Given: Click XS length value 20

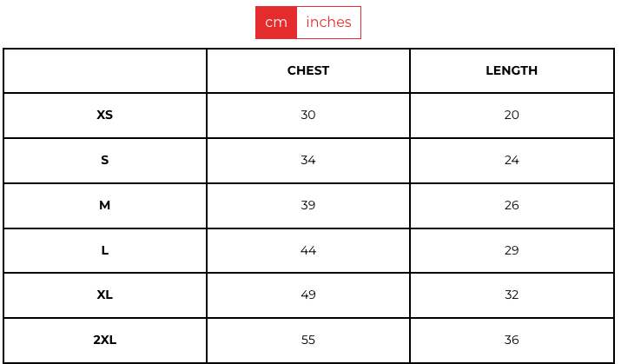Looking at the screenshot, I should (512, 115).
